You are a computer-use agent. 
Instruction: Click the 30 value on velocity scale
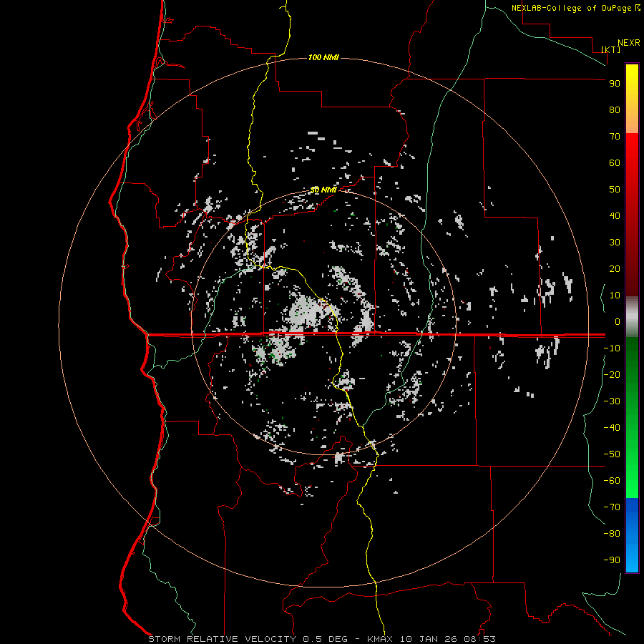pos(615,243)
